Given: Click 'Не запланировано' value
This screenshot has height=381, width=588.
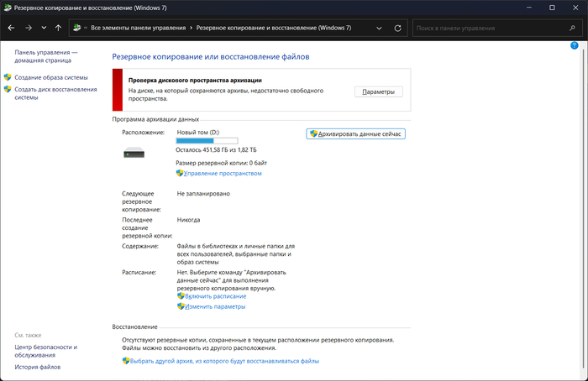Looking at the screenshot, I should tap(203, 194).
